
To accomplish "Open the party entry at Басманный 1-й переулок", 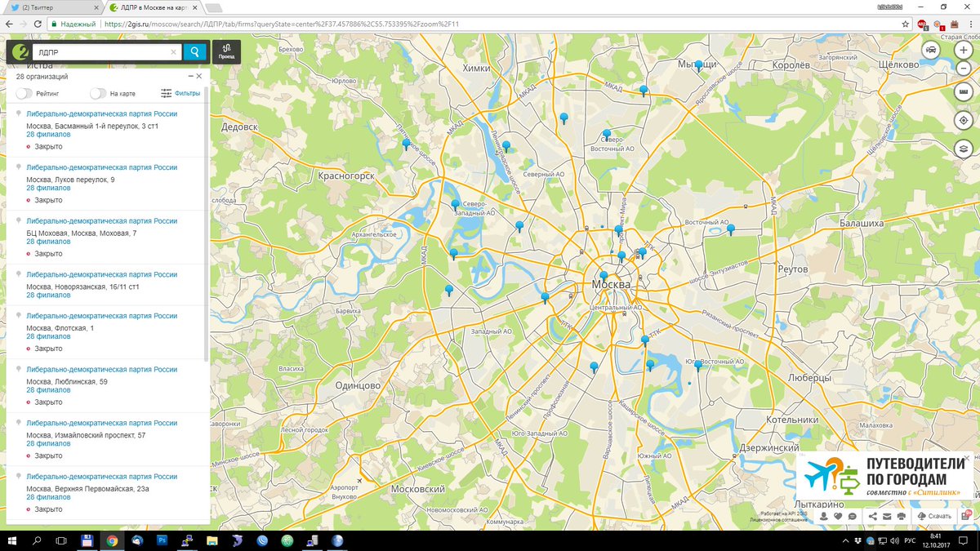I will tap(101, 114).
